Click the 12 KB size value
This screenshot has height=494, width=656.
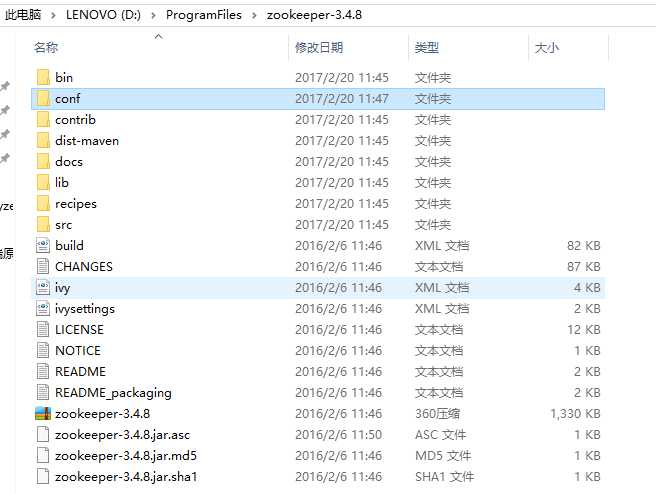click(x=584, y=330)
